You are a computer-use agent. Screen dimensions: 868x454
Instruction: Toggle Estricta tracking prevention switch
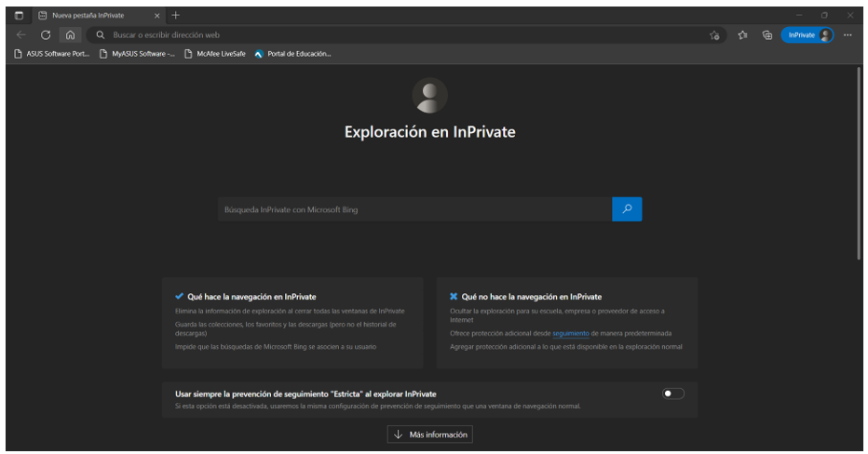click(673, 394)
